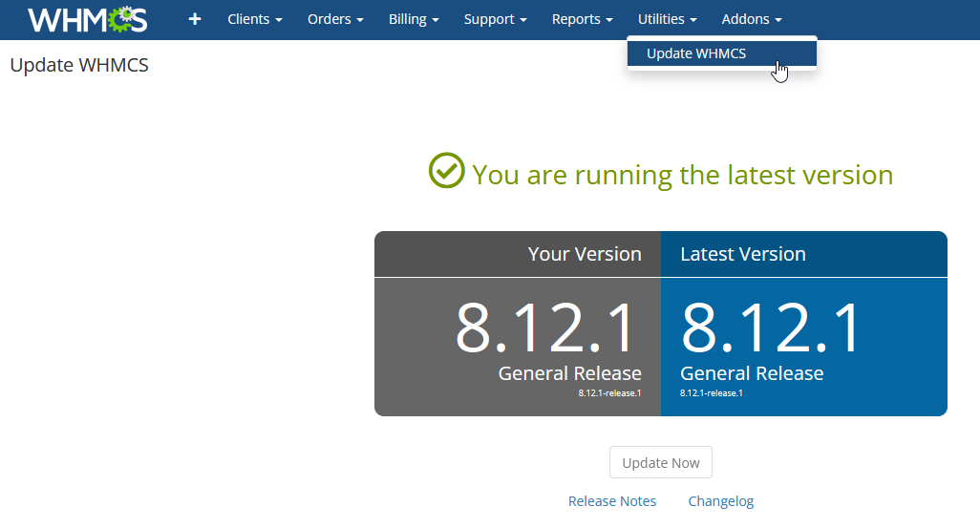Click the 8.12.1 number under Latest Version
Viewport: 980px width, 528px height.
point(770,328)
